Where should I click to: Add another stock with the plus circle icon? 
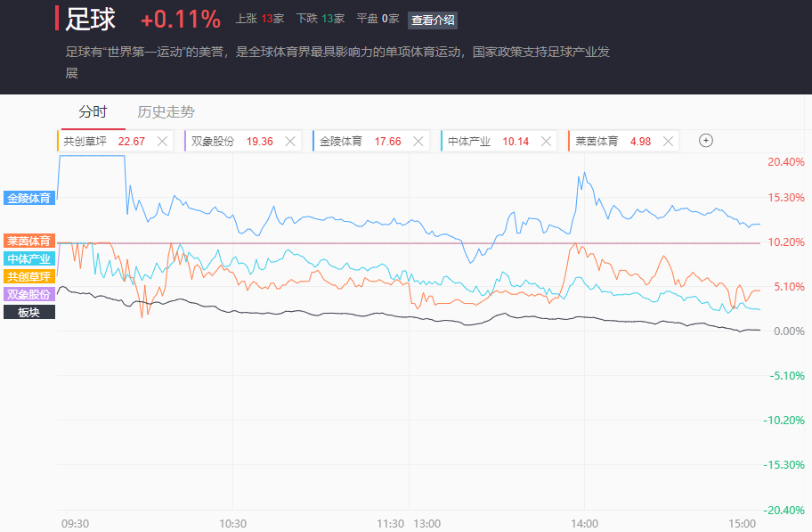[x=706, y=141]
